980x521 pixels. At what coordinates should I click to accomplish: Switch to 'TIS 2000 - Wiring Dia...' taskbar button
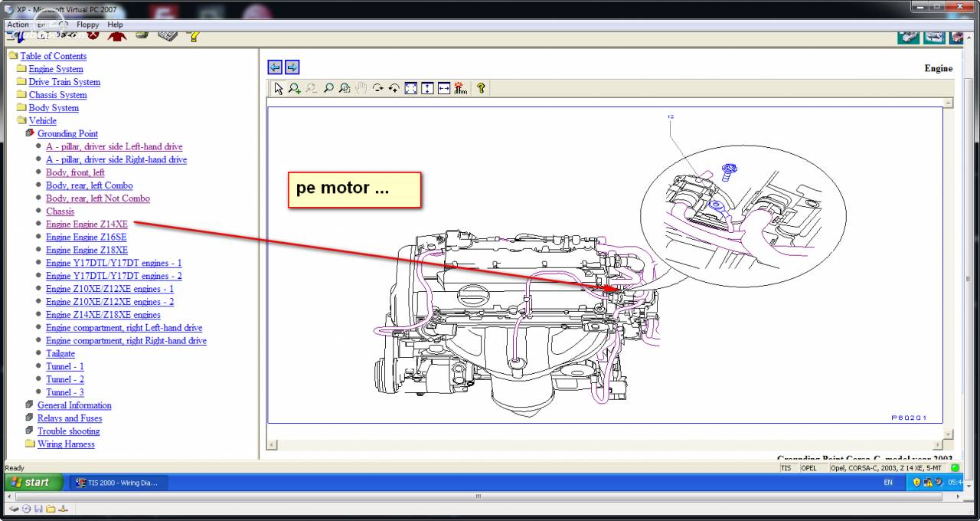tap(118, 483)
